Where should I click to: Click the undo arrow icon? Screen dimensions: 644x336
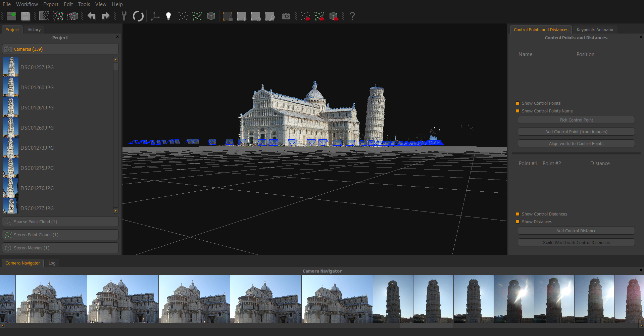pos(92,16)
